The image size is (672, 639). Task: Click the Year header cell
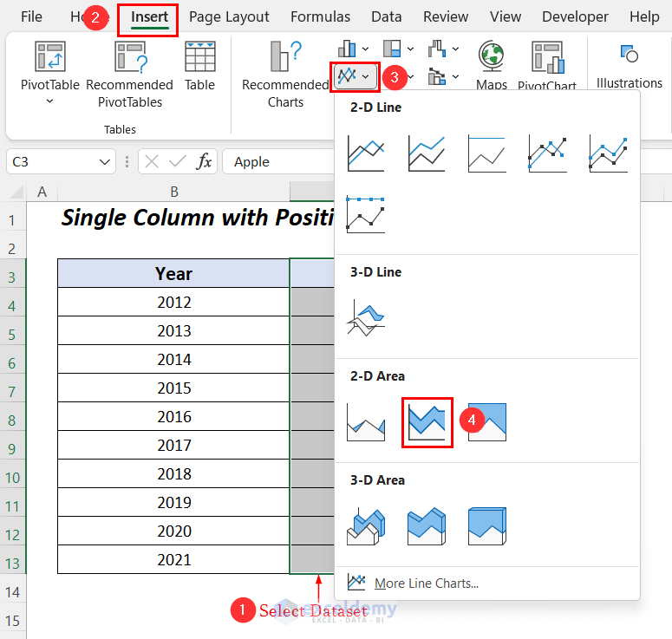pyautogui.click(x=173, y=273)
